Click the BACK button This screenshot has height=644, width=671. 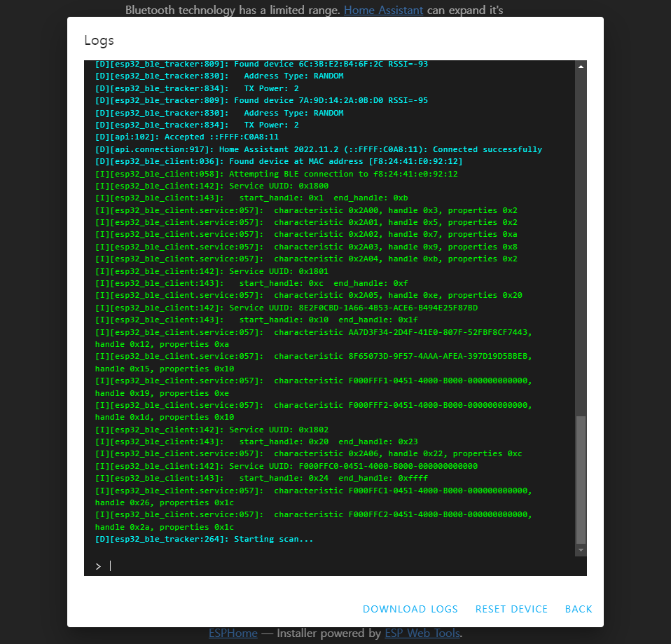click(579, 609)
